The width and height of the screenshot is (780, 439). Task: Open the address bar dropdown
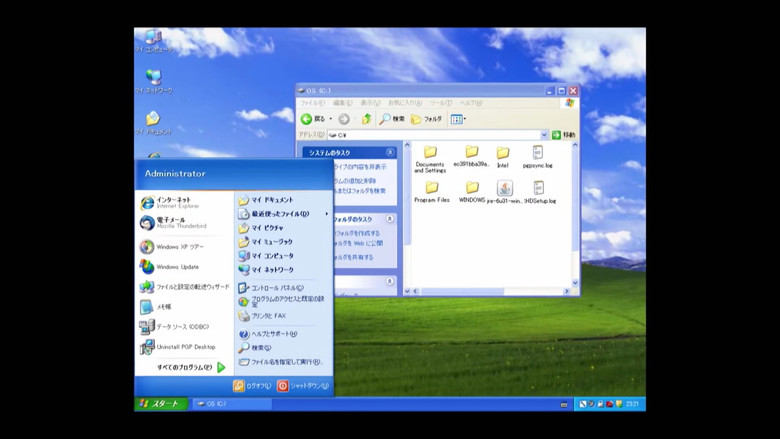point(544,135)
